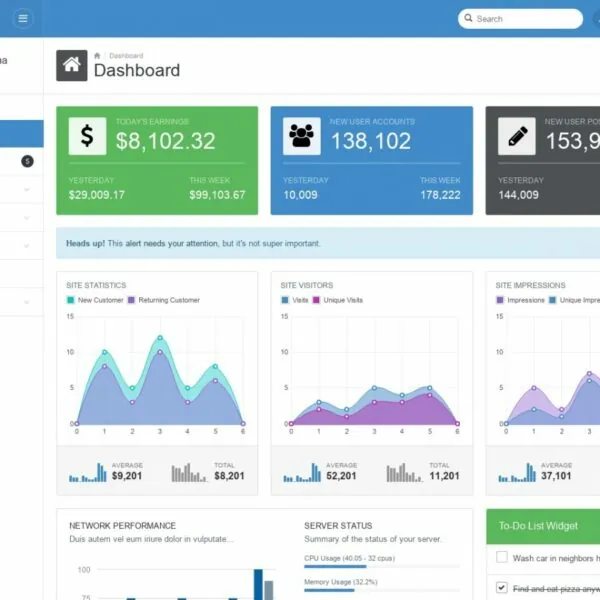This screenshot has width=600, height=600.
Task: Click the Heads up alert message
Action: 193,243
